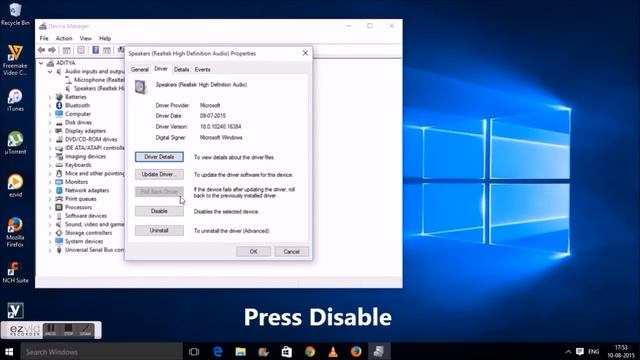The height and width of the screenshot is (360, 640).
Task: Stop recording in the ezvid recorder widget
Action: point(68,330)
